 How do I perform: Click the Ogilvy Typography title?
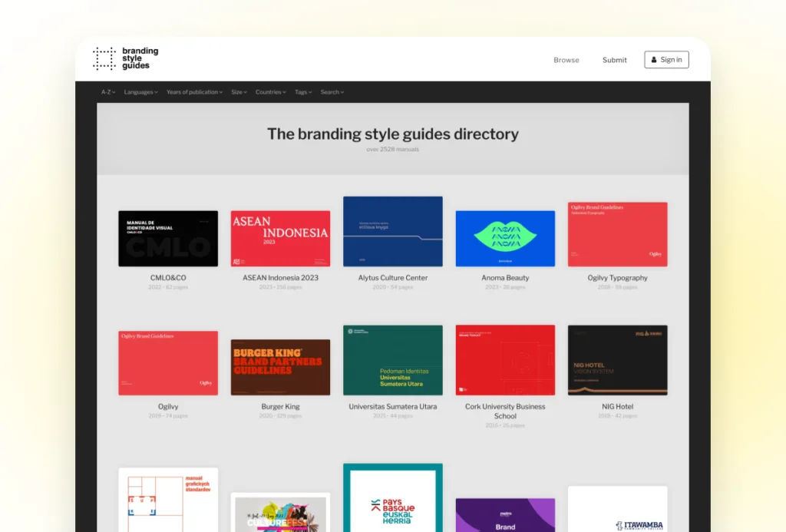(618, 278)
